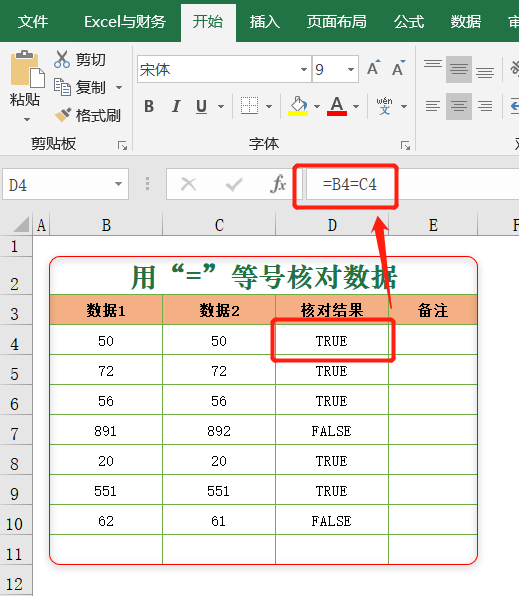Screen dimensions: 519x596
Task: Switch to Excel与财务 tab
Action: [x=125, y=22]
